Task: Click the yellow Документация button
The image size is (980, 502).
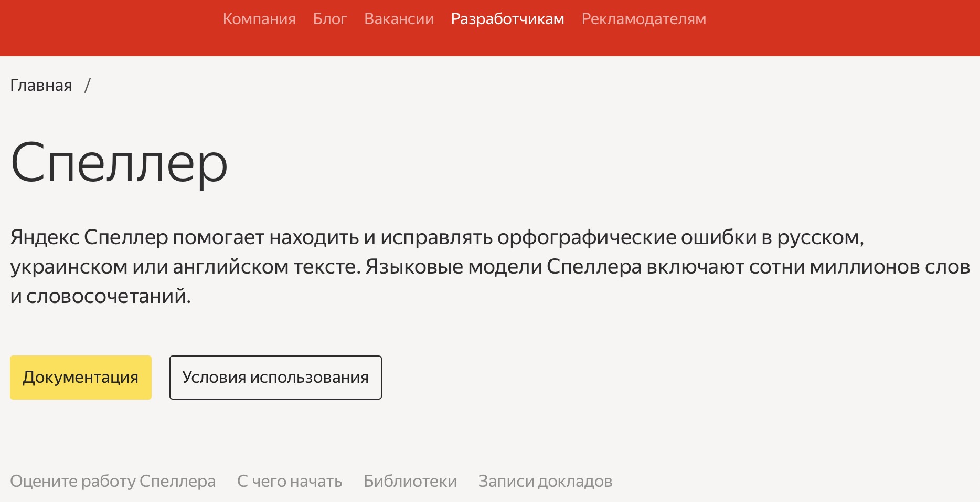Action: 81,378
